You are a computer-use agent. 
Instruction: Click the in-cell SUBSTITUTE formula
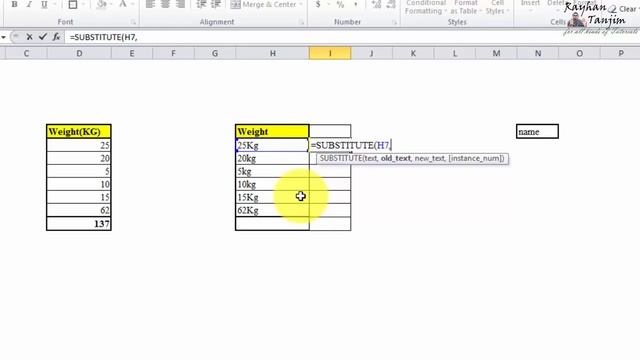point(351,145)
